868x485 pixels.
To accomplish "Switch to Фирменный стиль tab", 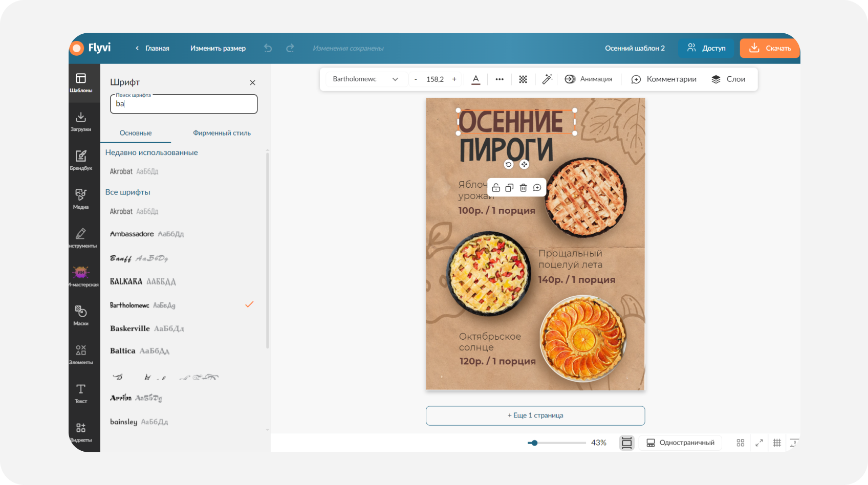I will [x=222, y=133].
